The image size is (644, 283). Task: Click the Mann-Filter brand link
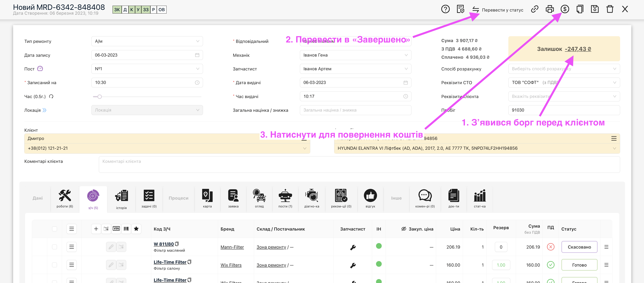point(232,247)
